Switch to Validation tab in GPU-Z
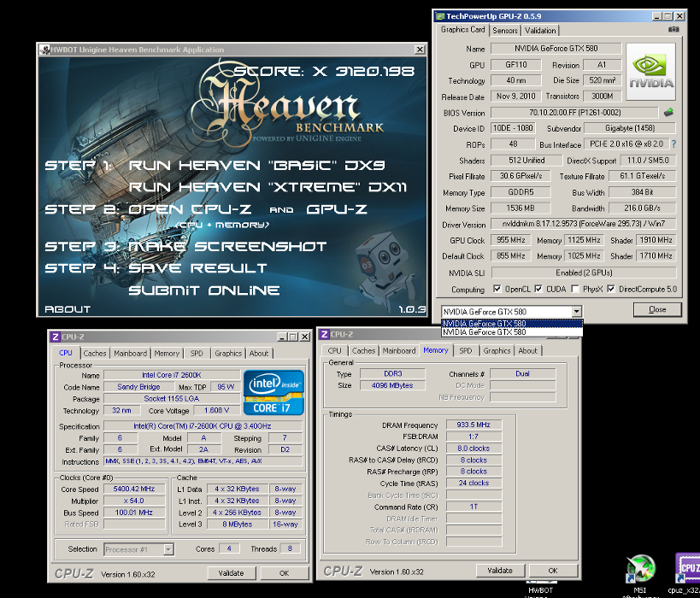 click(540, 31)
